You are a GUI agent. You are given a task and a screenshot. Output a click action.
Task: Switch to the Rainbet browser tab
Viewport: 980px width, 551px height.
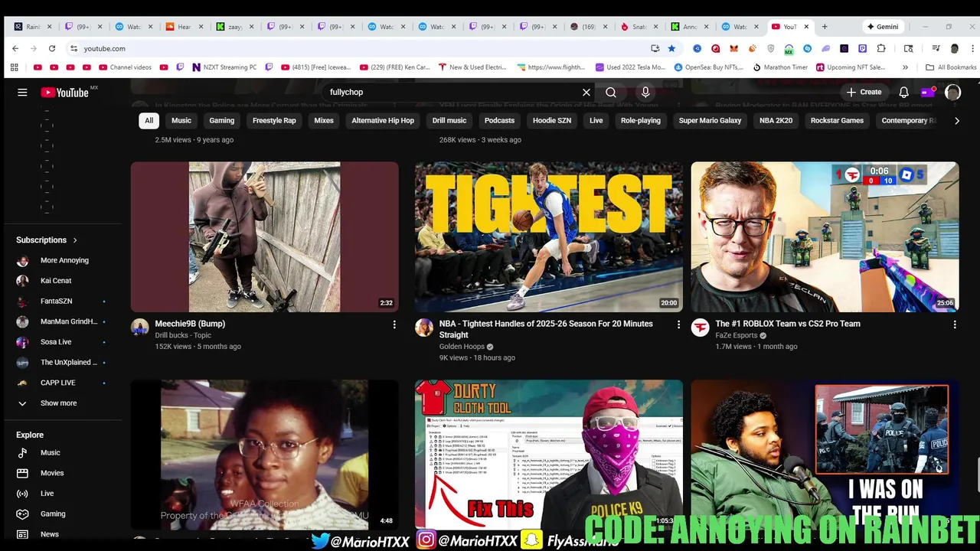tap(33, 27)
